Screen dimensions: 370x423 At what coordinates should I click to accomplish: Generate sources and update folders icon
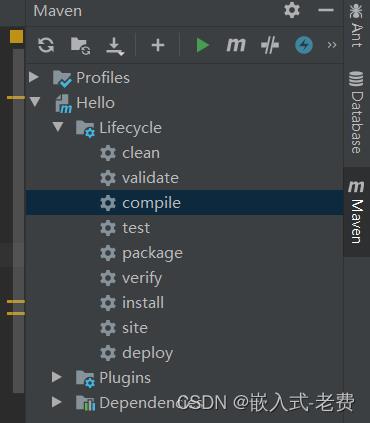coord(80,45)
